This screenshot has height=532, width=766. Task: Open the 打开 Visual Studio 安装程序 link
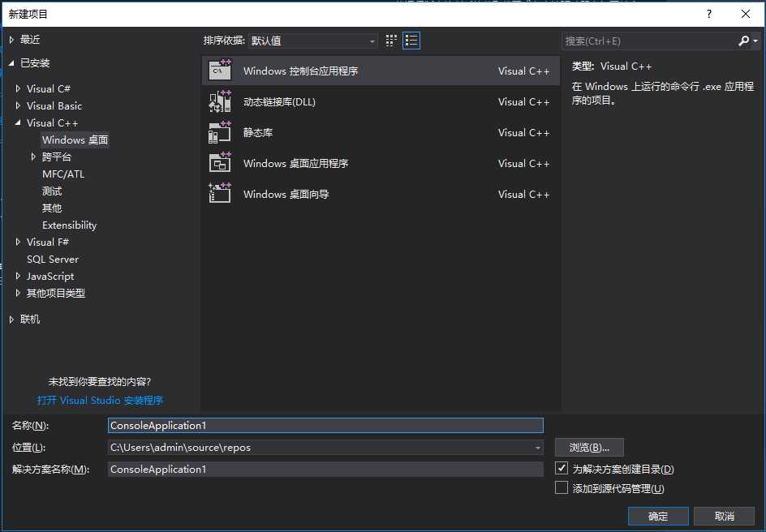tap(100, 401)
